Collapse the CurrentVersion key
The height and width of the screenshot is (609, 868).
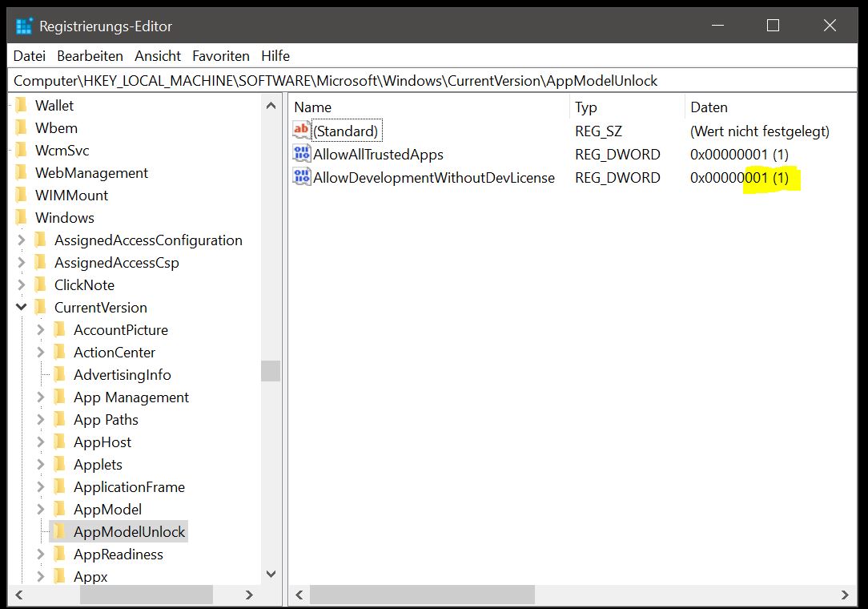point(21,307)
